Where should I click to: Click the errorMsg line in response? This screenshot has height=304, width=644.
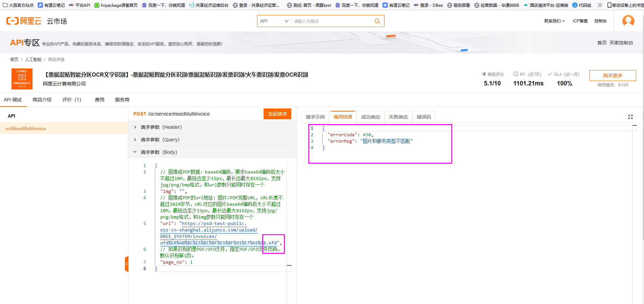click(370, 141)
